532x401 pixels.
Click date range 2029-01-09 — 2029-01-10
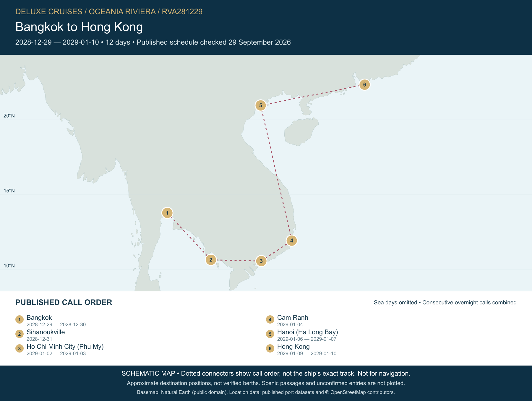pyautogui.click(x=307, y=353)
